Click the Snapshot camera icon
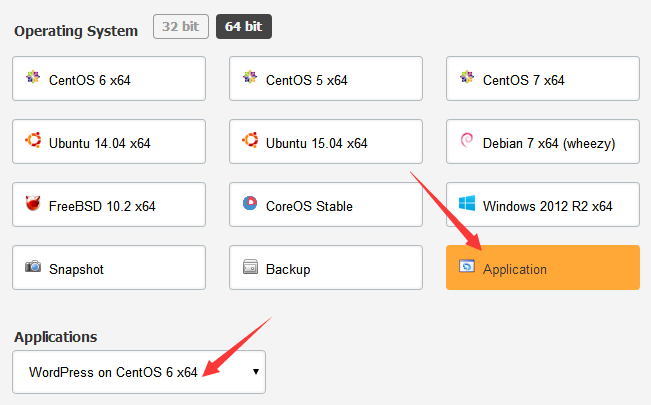The width and height of the screenshot is (651, 405). (33, 268)
